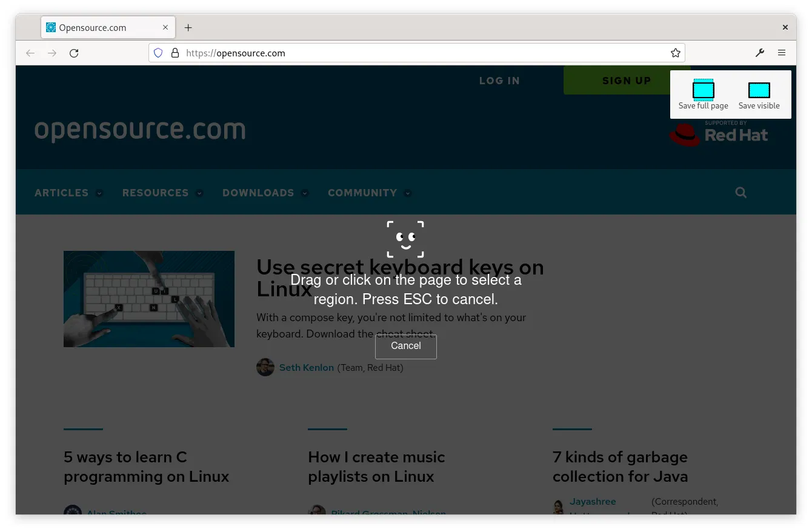View site security via the padlock icon
The width and height of the screenshot is (812, 532).
[175, 53]
